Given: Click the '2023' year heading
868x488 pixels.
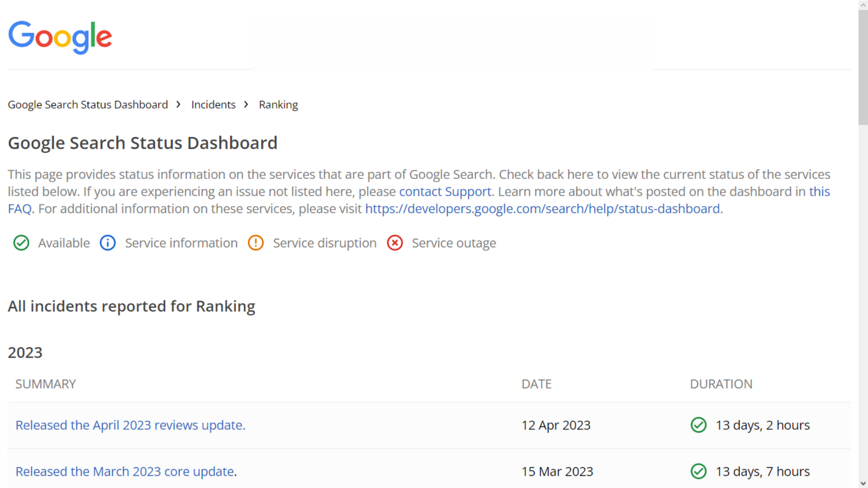Looking at the screenshot, I should point(25,352).
